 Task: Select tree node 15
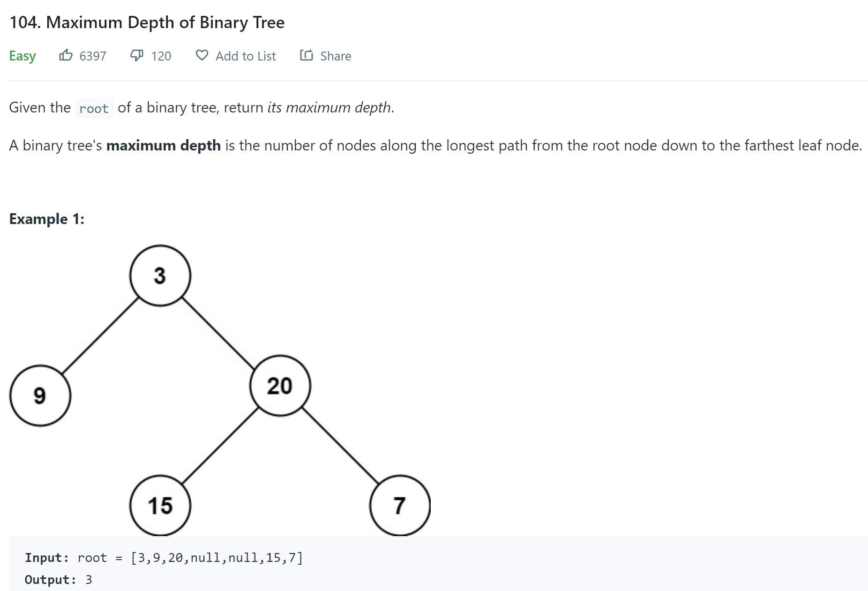pos(160,506)
